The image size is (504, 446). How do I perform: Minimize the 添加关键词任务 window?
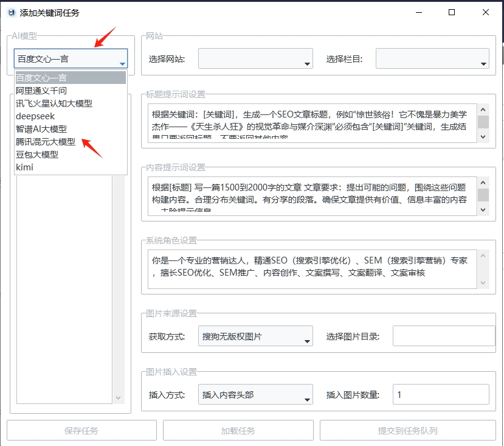tap(419, 13)
